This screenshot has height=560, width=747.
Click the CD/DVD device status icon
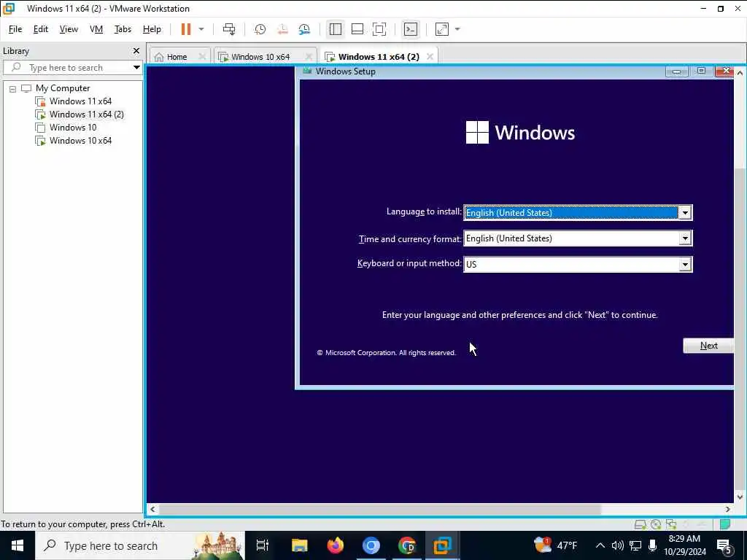pos(656,524)
